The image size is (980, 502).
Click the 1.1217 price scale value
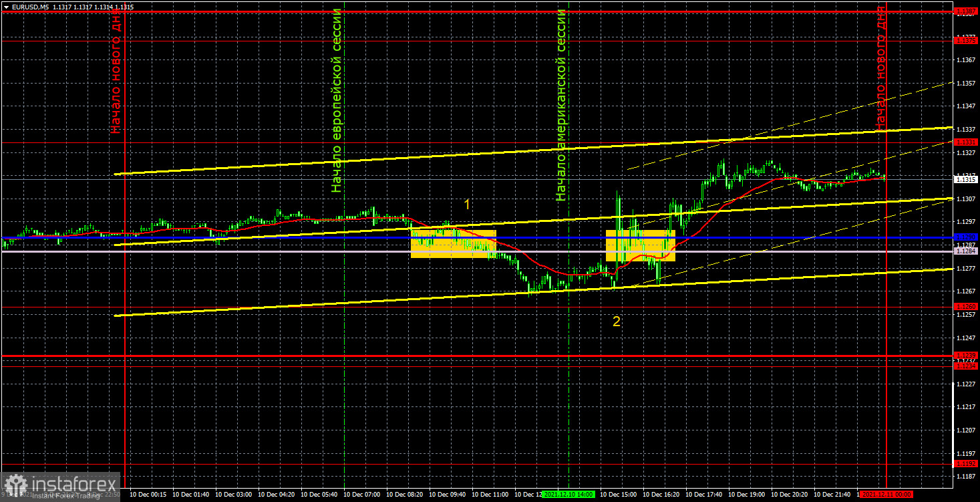click(x=967, y=407)
